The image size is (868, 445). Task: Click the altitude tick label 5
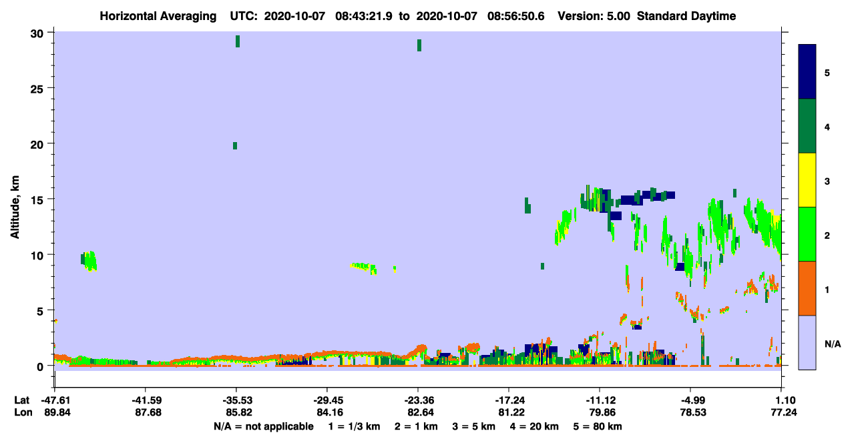pyautogui.click(x=41, y=310)
